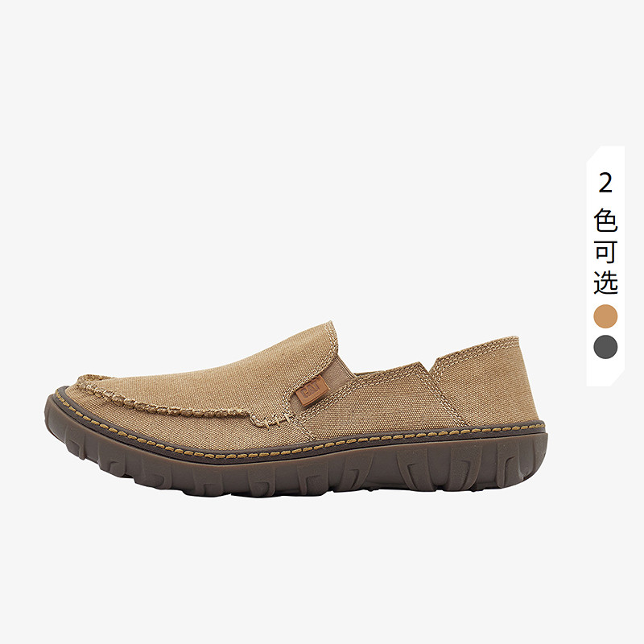Click the CAT logo leather tag
644x644 pixels.
point(312,391)
